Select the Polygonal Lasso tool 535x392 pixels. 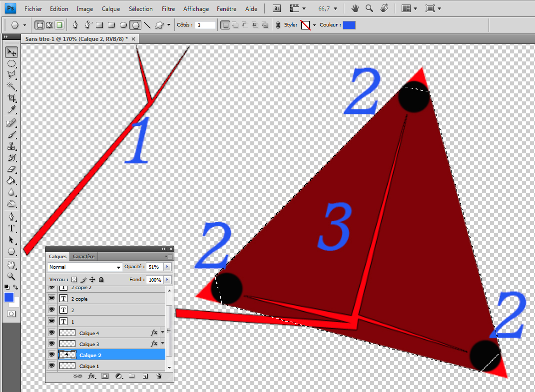click(11, 75)
